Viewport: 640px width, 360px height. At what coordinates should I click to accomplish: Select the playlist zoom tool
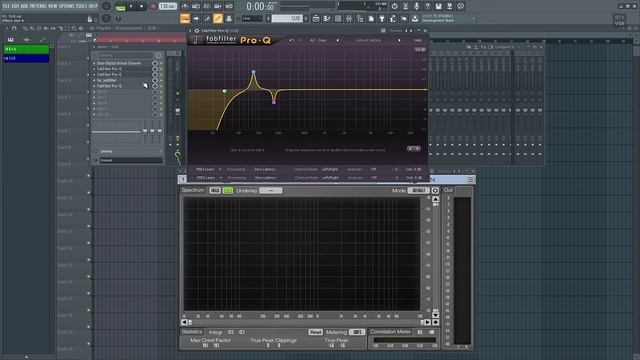point(74,29)
